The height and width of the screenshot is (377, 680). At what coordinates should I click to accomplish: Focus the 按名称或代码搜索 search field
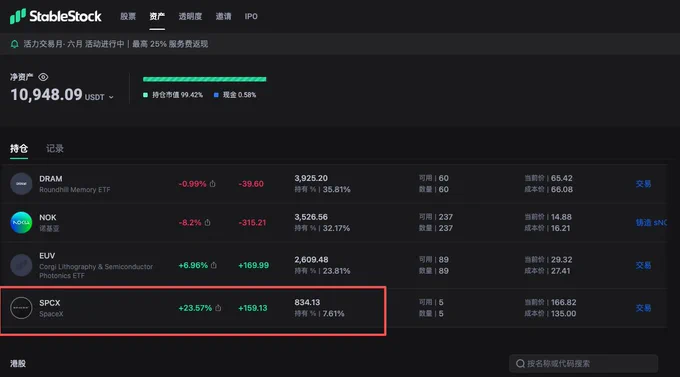[x=583, y=364]
